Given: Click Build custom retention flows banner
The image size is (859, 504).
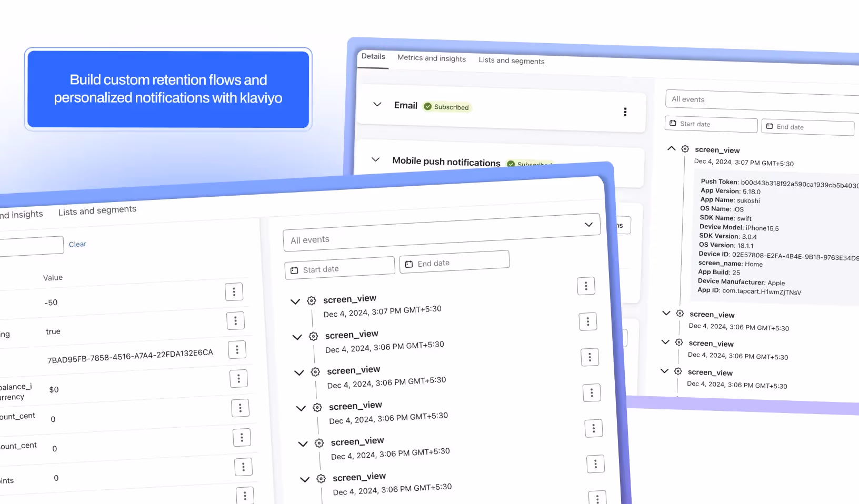Looking at the screenshot, I should [x=168, y=89].
